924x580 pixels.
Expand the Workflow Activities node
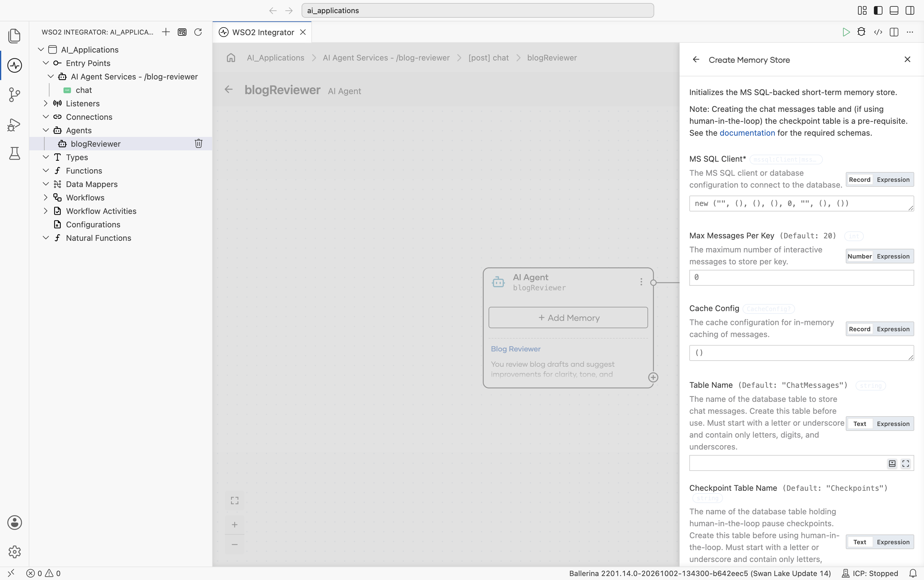46,211
